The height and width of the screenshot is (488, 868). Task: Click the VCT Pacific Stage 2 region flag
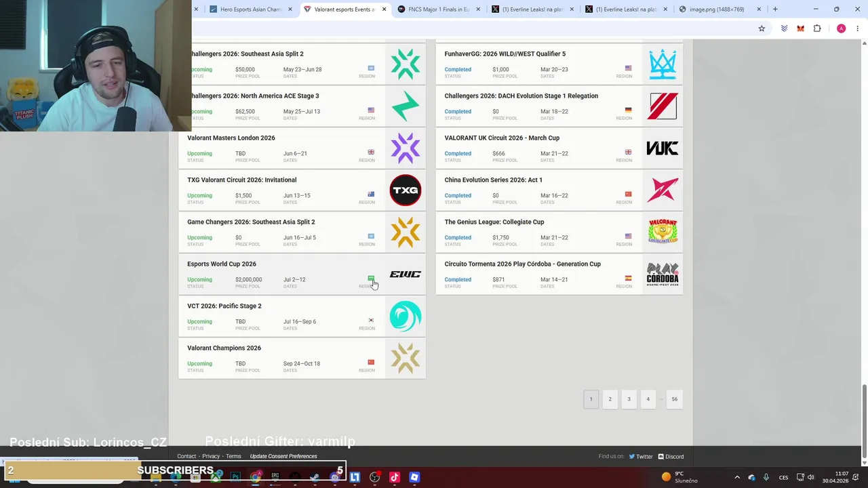[x=371, y=321]
